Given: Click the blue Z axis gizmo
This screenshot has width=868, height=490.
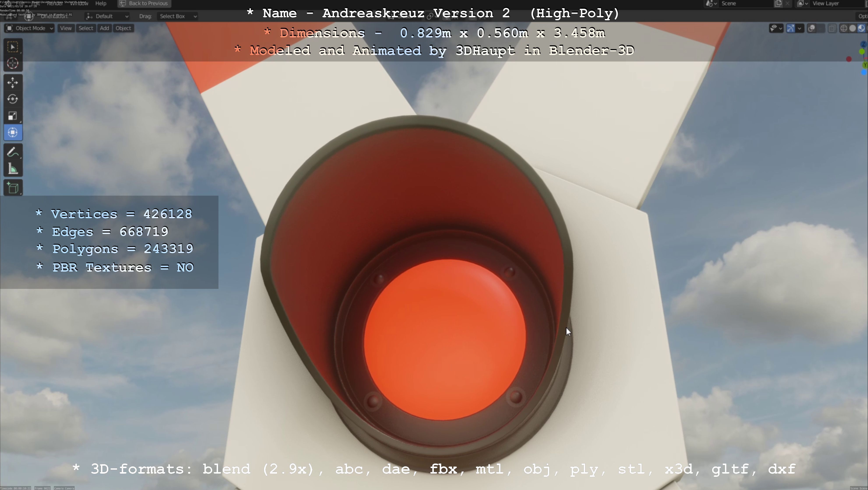Looking at the screenshot, I should coord(863,44).
